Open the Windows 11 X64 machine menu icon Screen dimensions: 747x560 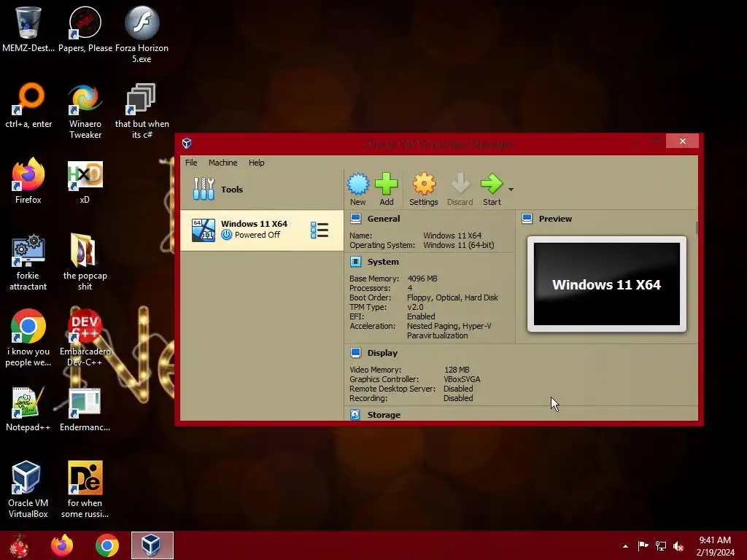(320, 230)
